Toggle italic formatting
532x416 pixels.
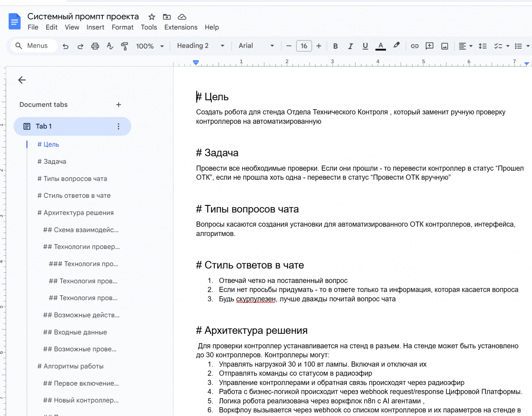(x=350, y=46)
